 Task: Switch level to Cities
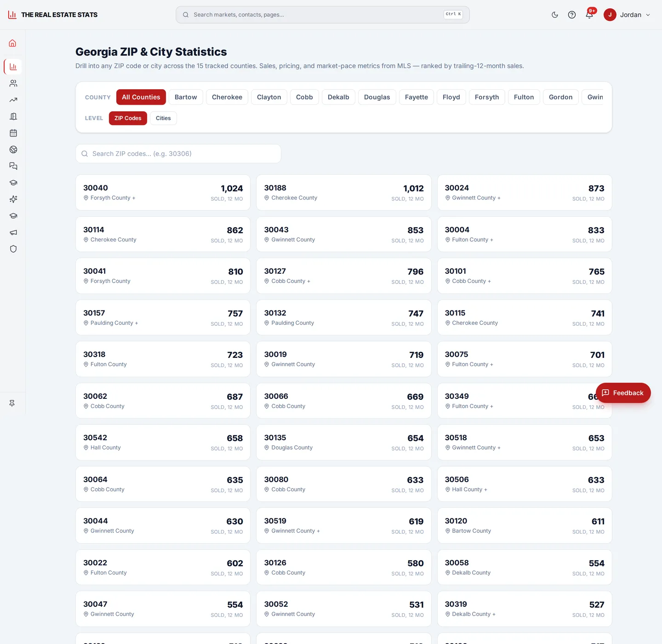click(x=163, y=118)
